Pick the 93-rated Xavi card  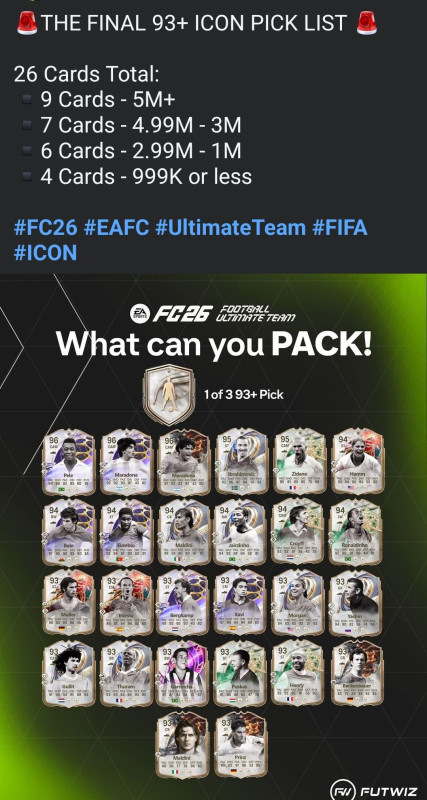(x=240, y=603)
